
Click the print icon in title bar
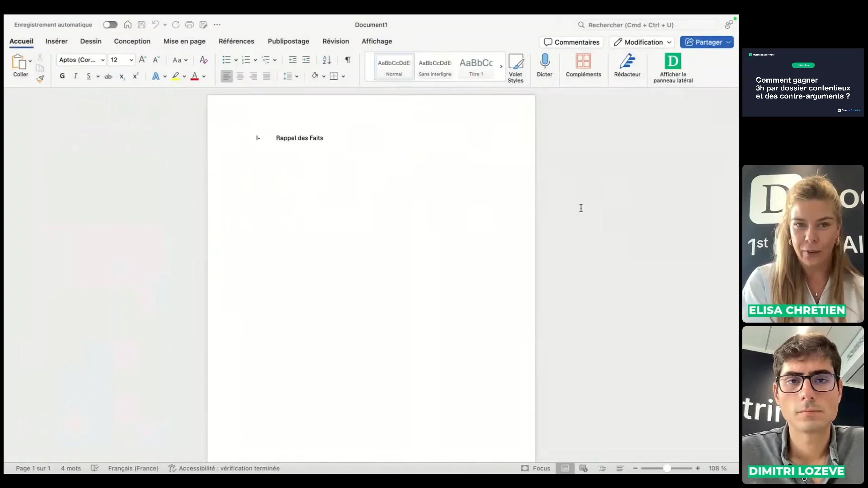[189, 25]
